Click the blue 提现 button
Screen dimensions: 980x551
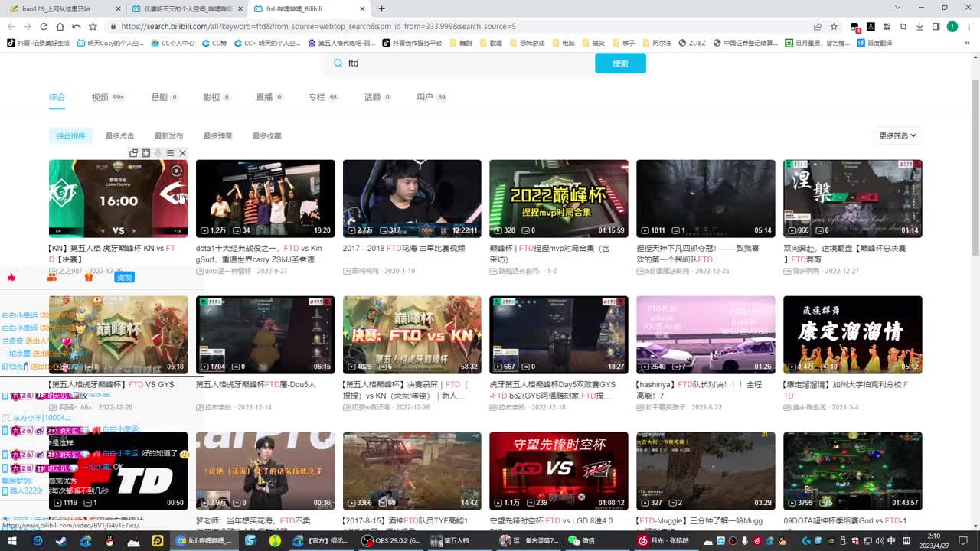124,277
